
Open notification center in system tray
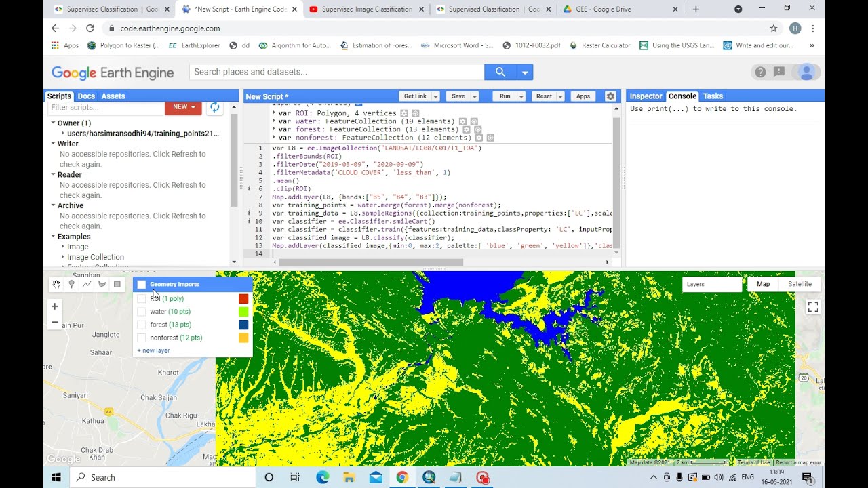[x=807, y=477]
